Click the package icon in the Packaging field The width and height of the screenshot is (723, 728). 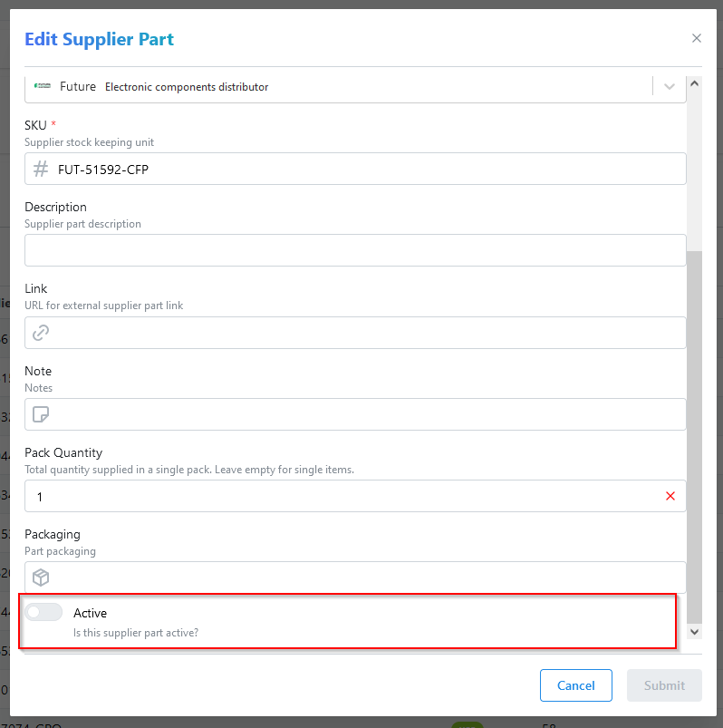tap(39, 578)
